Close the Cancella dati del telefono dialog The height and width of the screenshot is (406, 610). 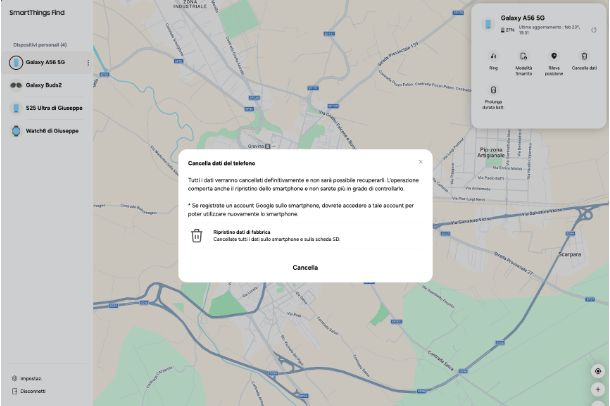point(420,162)
